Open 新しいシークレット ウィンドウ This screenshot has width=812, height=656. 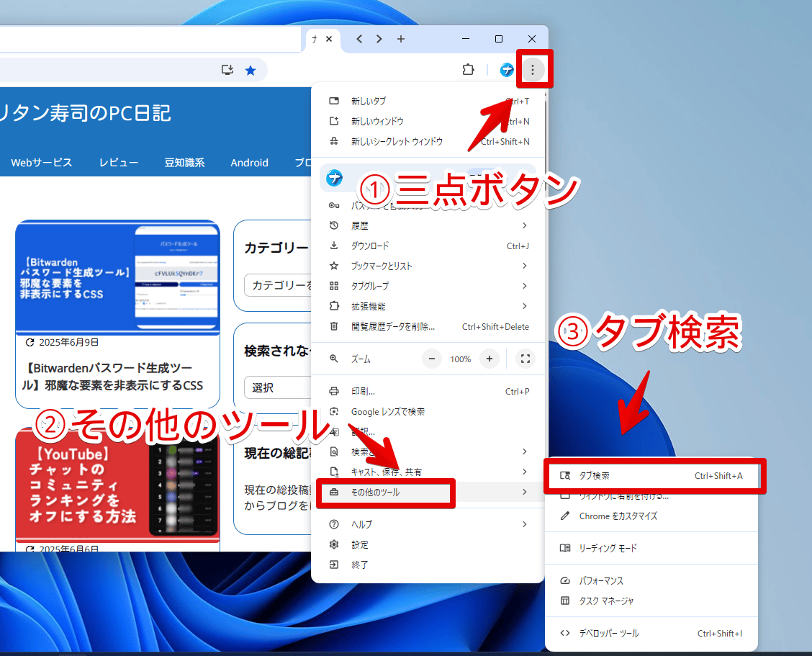[x=428, y=141]
